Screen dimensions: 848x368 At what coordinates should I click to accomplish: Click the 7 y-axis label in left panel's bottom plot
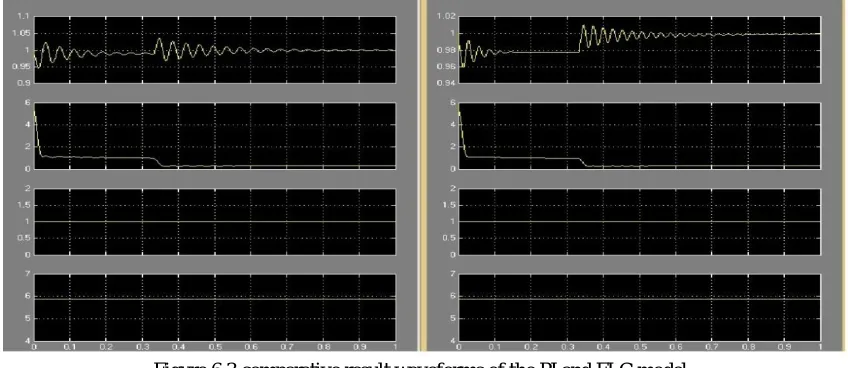pyautogui.click(x=28, y=274)
